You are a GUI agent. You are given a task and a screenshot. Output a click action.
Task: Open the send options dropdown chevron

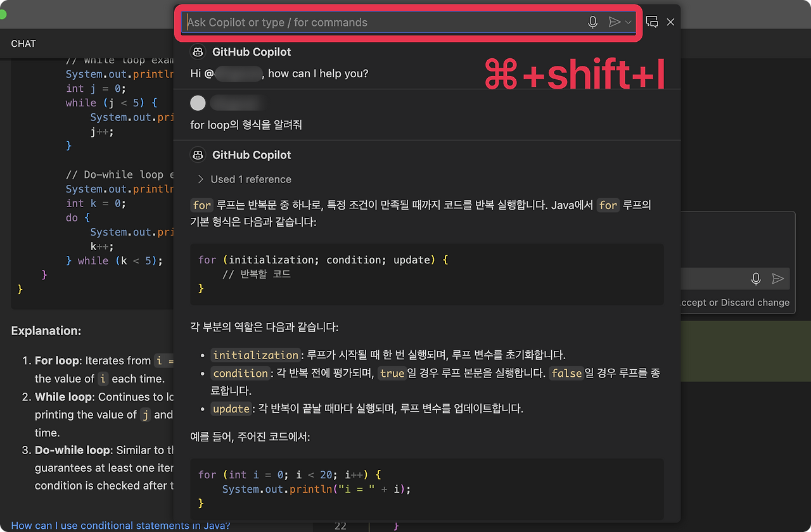(x=629, y=22)
